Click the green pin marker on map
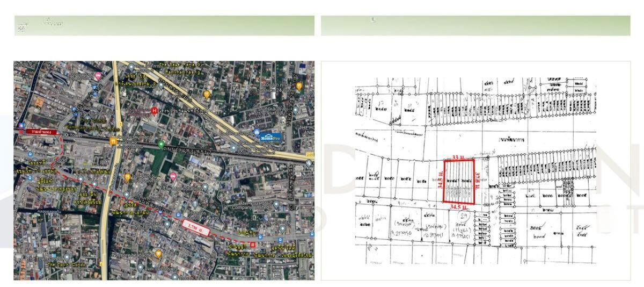This screenshot has height=287, width=644. [x=161, y=144]
